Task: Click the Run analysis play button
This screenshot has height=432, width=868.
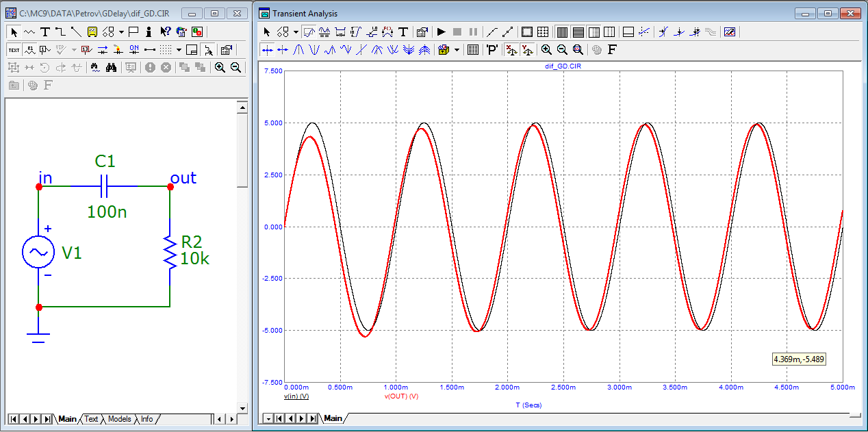Action: click(x=442, y=31)
